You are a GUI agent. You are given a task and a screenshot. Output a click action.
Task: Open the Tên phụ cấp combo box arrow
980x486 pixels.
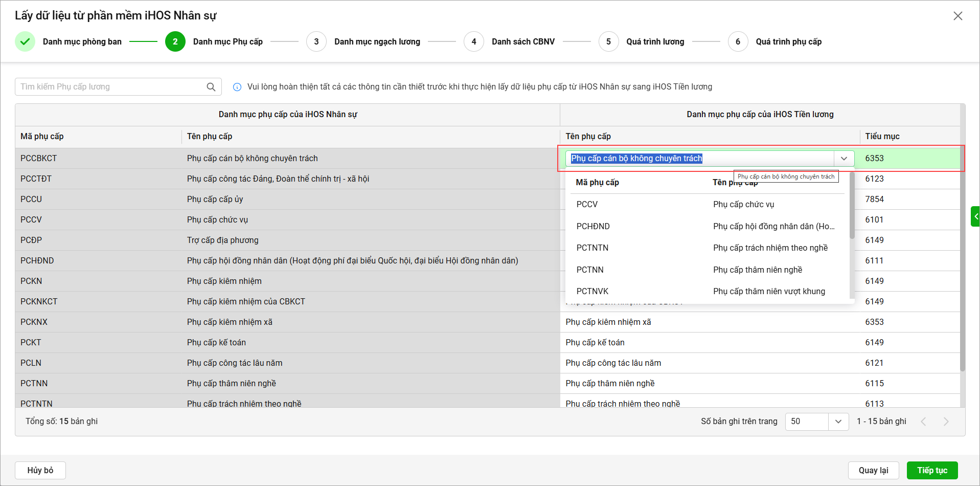point(844,159)
